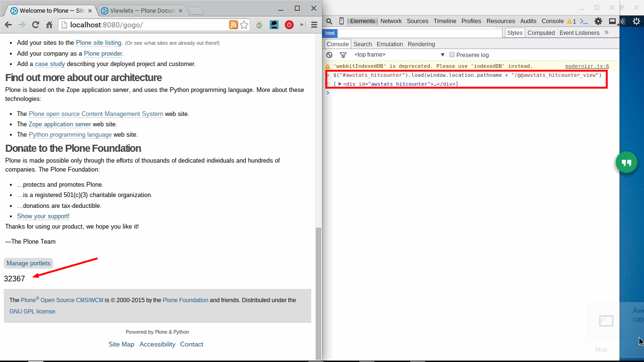This screenshot has width=644, height=362.
Task: Open the case study link
Action: 50,64
